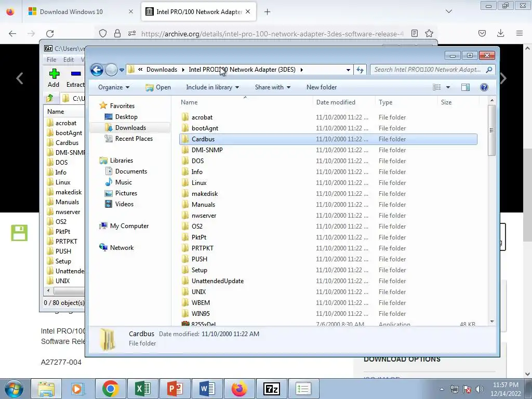Open Documents library
The width and height of the screenshot is (532, 399).
[x=130, y=171]
